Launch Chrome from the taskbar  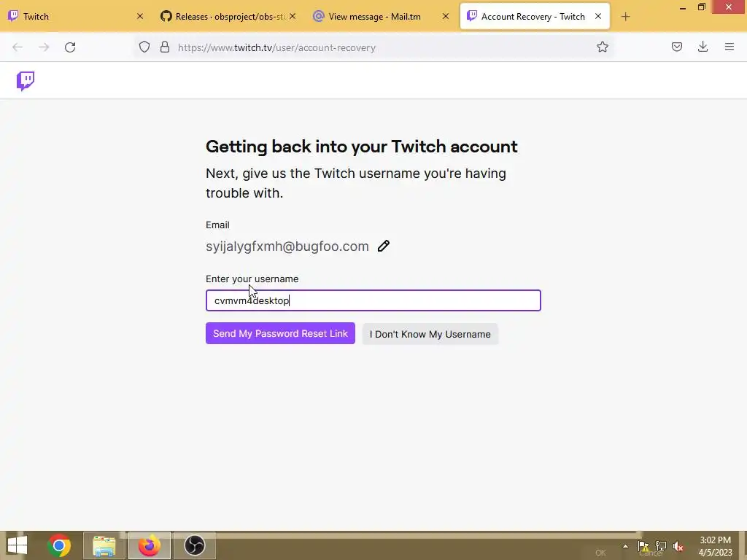click(x=59, y=545)
